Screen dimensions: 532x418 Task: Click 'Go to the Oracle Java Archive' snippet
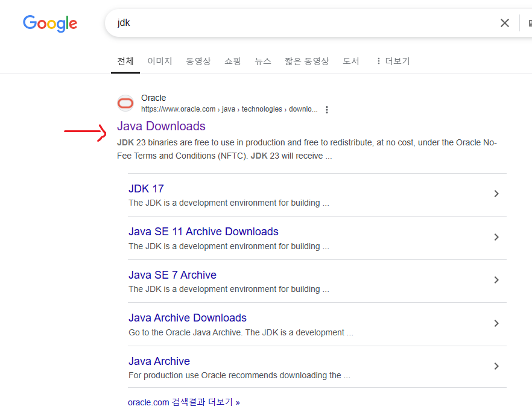coord(241,332)
